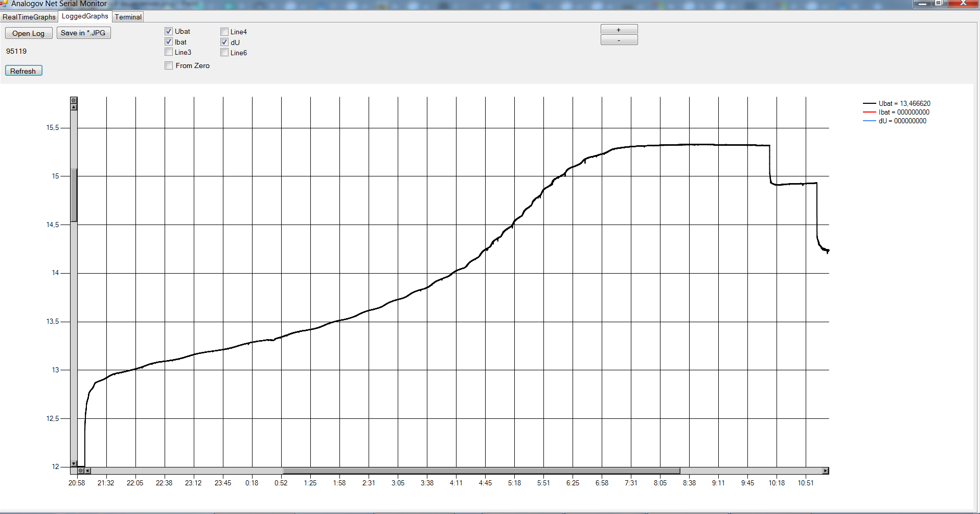Click the vertical axis zoom reset icon
The width and height of the screenshot is (980, 514).
74,100
